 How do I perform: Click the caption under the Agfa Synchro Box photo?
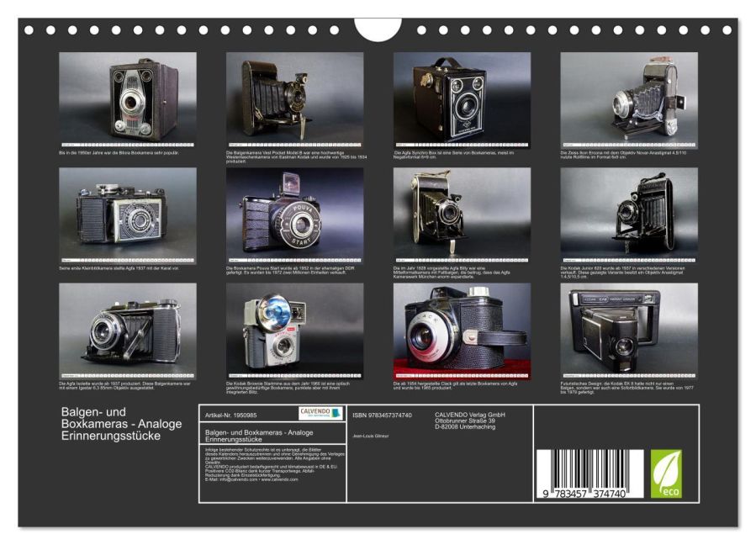click(453, 155)
